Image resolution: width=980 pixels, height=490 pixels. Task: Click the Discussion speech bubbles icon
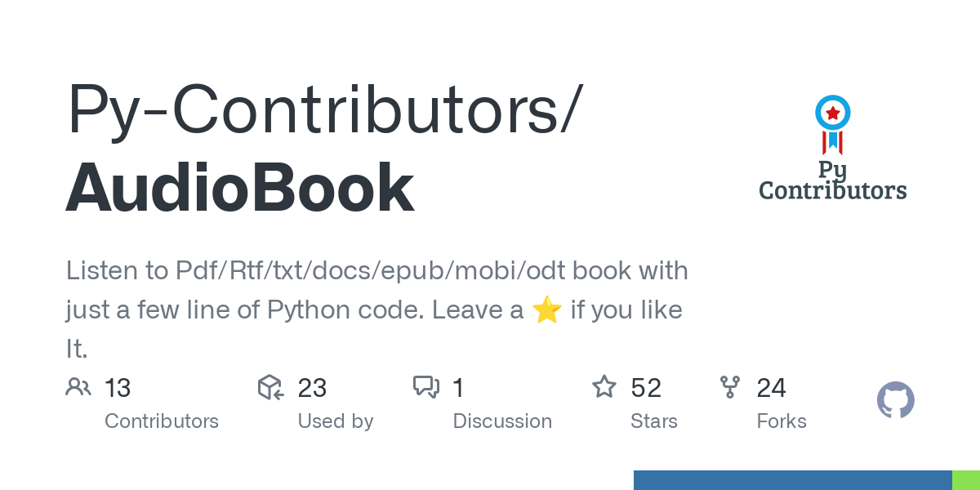tap(426, 387)
